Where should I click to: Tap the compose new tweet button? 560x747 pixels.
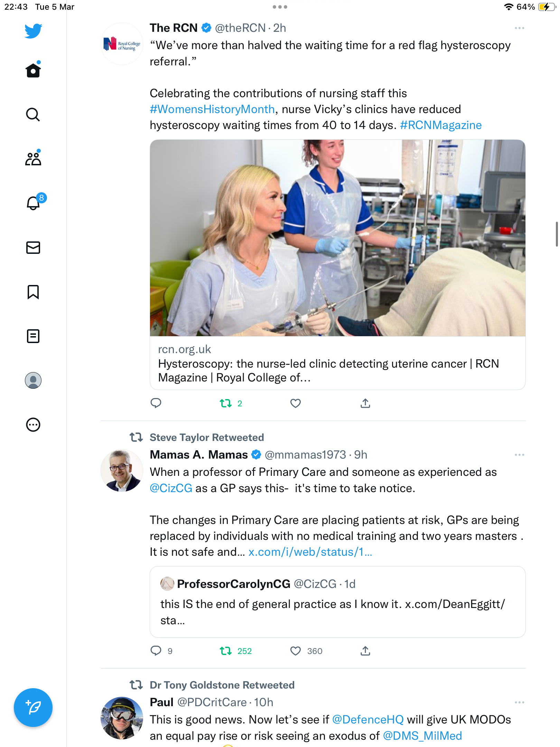[x=33, y=708]
